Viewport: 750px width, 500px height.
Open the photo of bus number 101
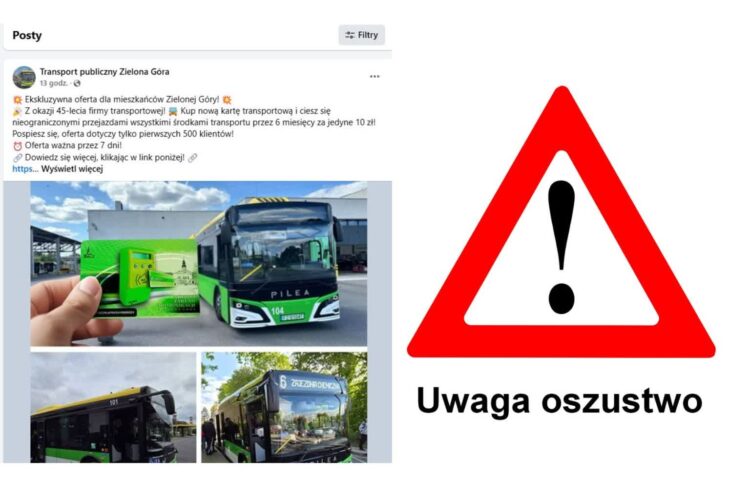pyautogui.click(x=113, y=407)
